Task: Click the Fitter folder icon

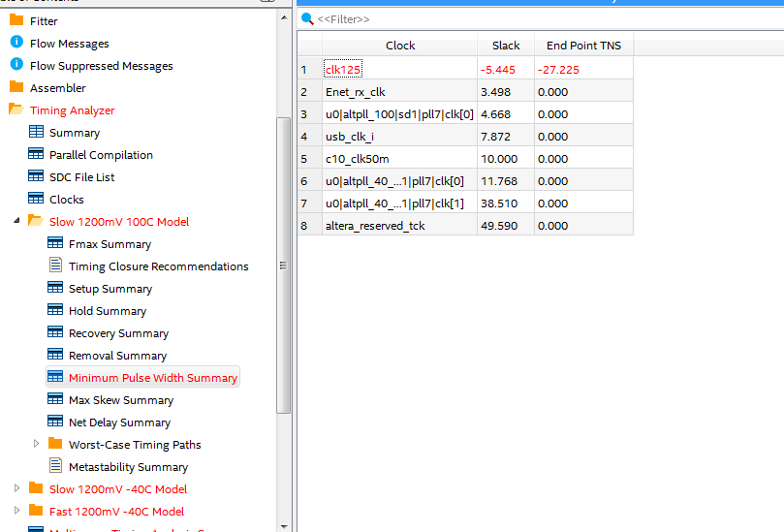Action: point(16,20)
